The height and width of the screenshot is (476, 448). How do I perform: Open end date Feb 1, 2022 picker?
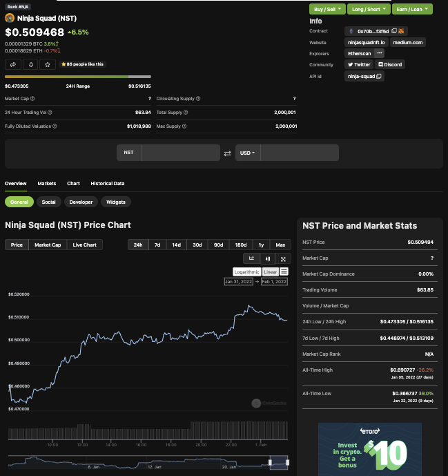point(274,281)
